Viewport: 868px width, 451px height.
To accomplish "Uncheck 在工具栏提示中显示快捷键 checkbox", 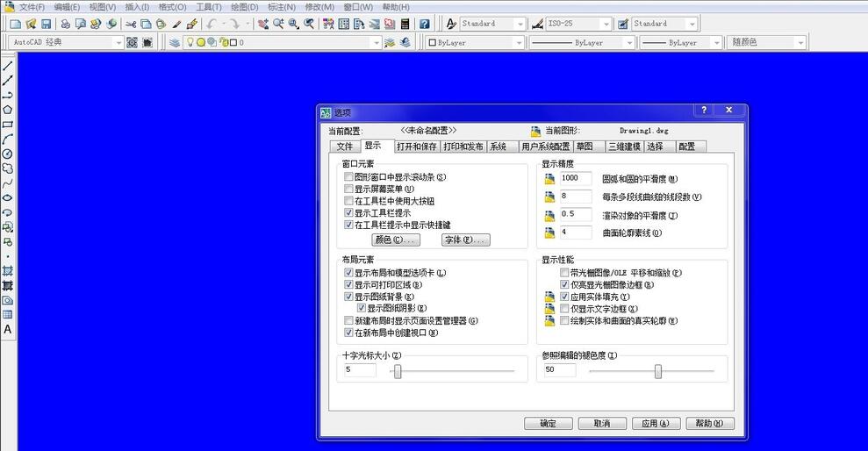I will point(348,225).
